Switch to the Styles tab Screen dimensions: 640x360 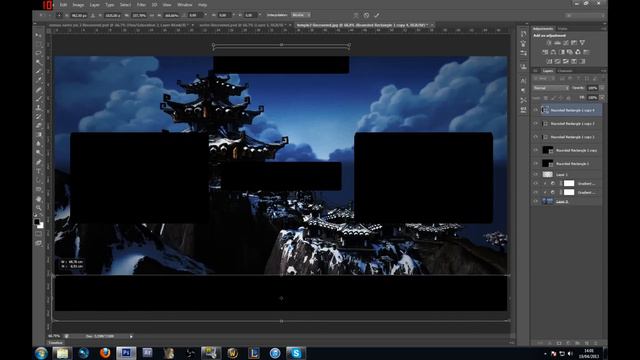562,29
